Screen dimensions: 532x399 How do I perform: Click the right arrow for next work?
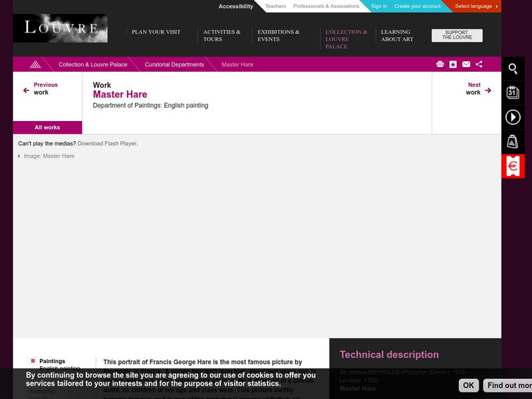click(x=488, y=90)
